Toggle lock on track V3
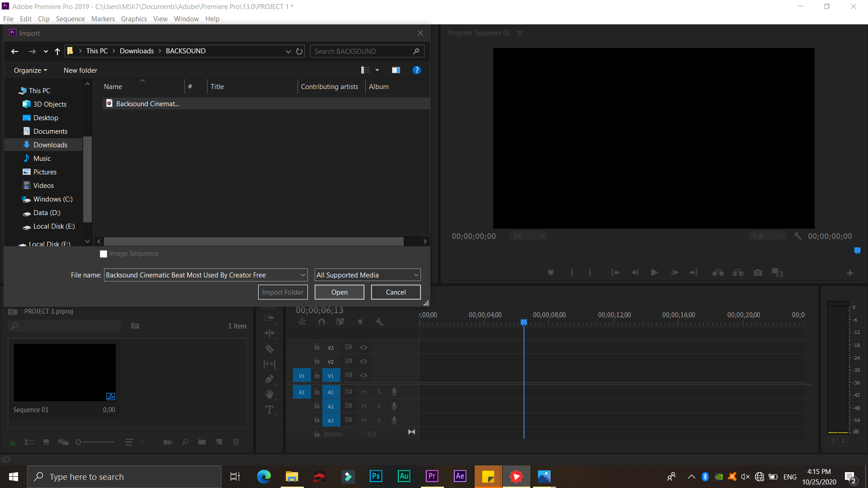The height and width of the screenshot is (488, 868). (317, 347)
